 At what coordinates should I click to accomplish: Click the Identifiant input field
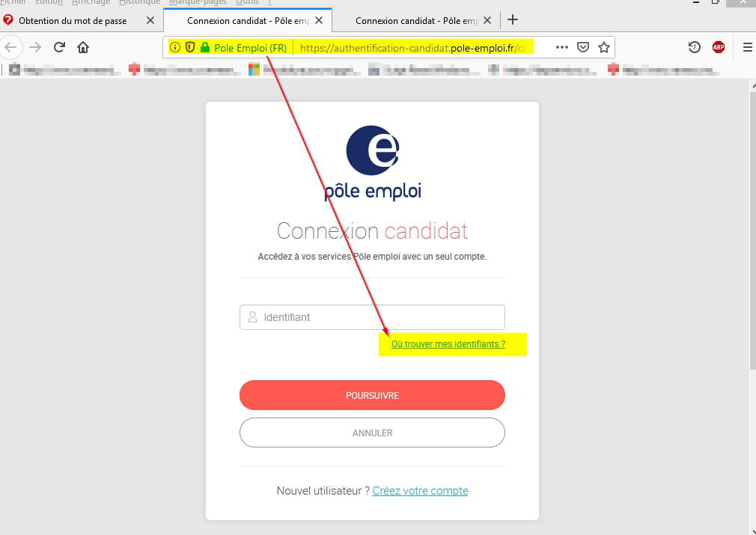click(x=372, y=317)
